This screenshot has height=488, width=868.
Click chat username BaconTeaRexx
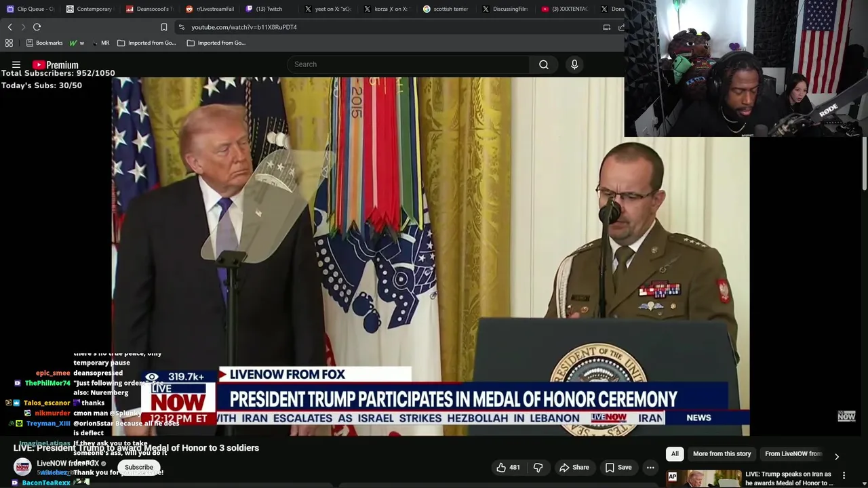tap(46, 483)
